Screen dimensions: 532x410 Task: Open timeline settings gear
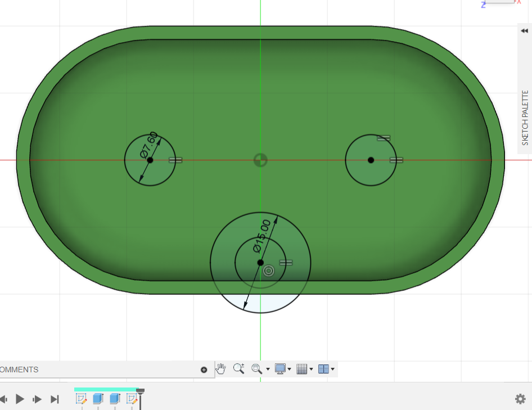tap(520, 399)
